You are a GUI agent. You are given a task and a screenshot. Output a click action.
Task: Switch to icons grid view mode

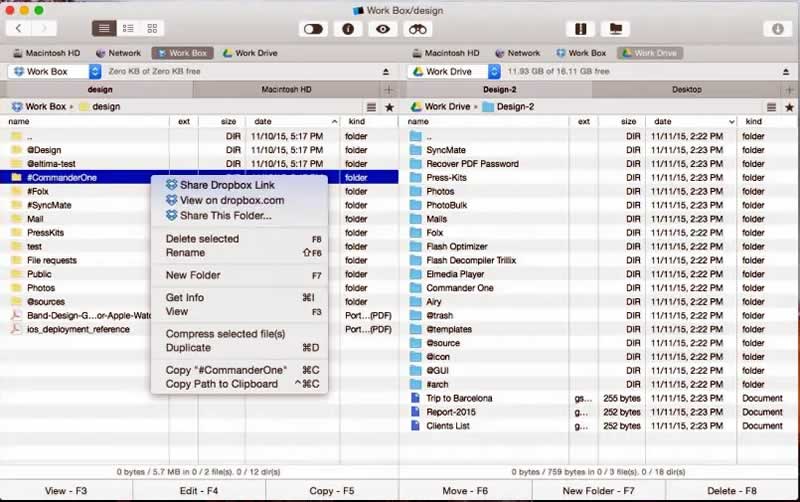152,29
